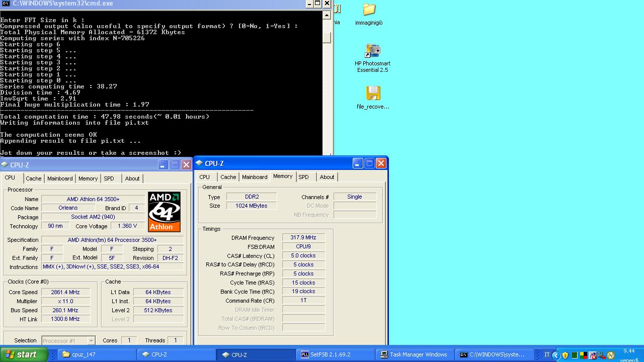Switch to Task Manager Windows in the taskbar
Viewport: 644px width, 362px height.
pos(414,354)
